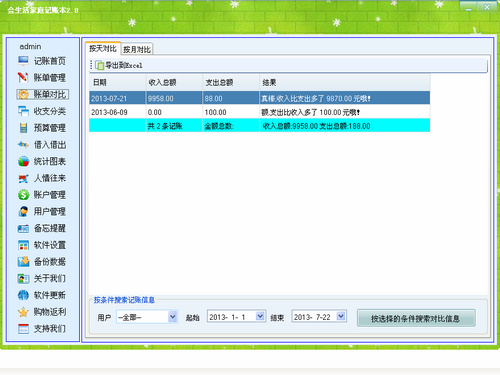The height and width of the screenshot is (375, 500).
Task: Open 借入借出 arrows icon
Action: (23, 145)
